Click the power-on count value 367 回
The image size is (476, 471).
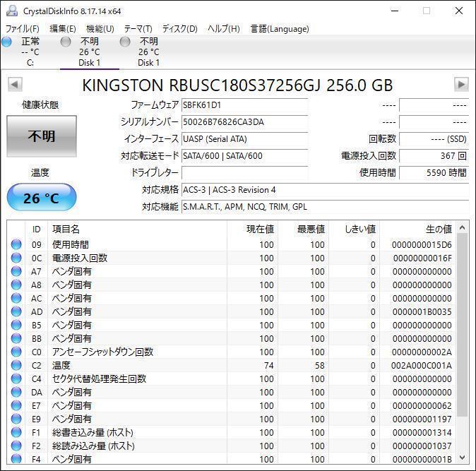[434, 156]
